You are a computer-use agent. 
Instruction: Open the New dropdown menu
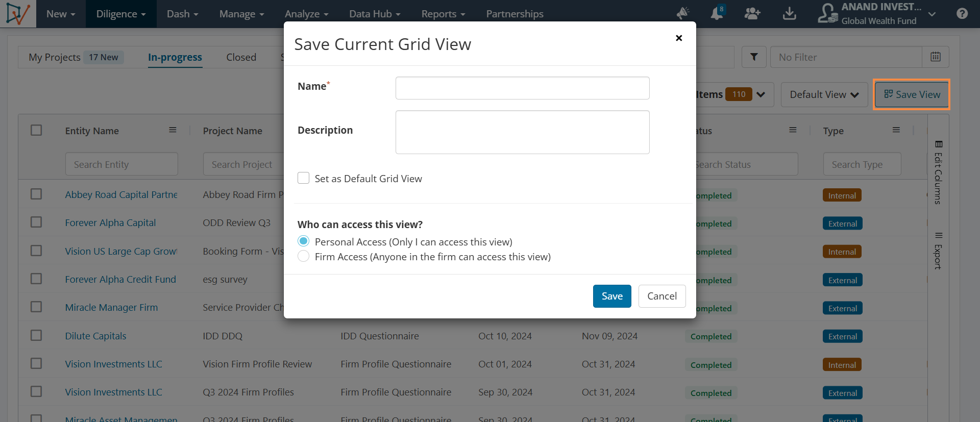point(61,14)
